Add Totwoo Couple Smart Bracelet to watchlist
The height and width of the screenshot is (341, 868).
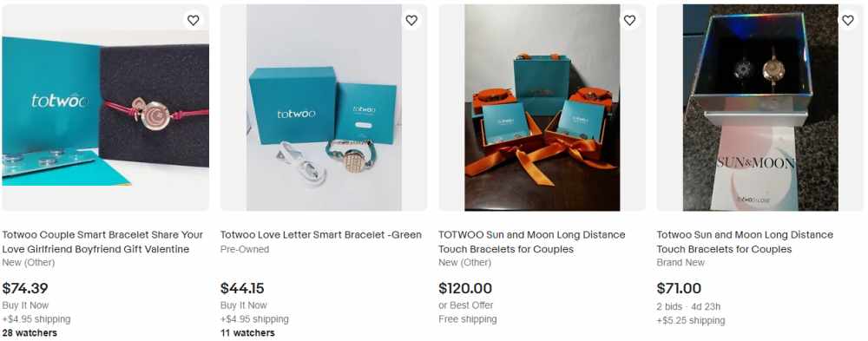194,21
